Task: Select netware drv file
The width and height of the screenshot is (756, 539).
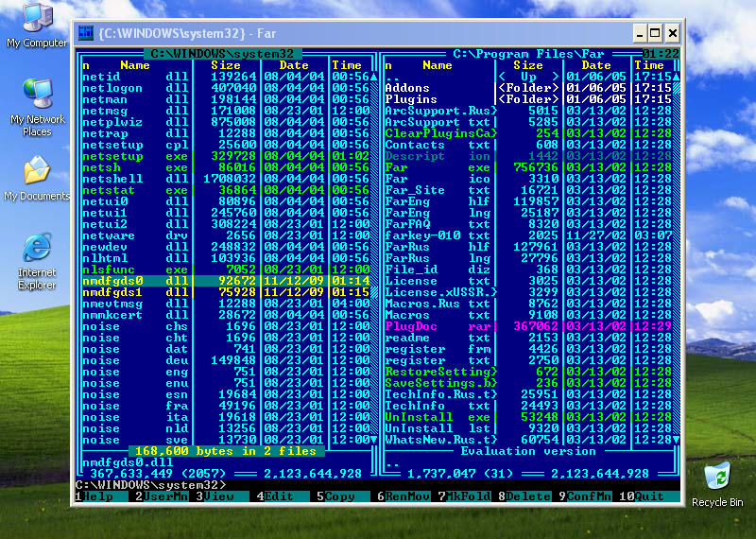Action: [226, 235]
